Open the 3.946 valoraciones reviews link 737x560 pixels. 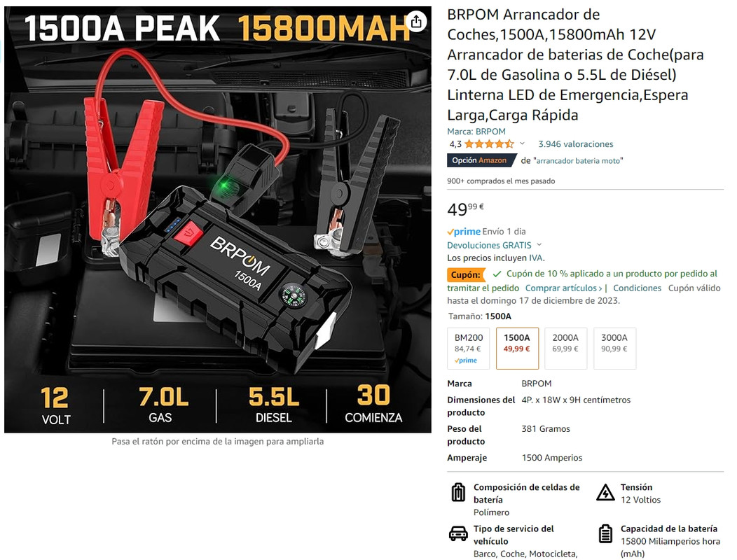coord(575,144)
